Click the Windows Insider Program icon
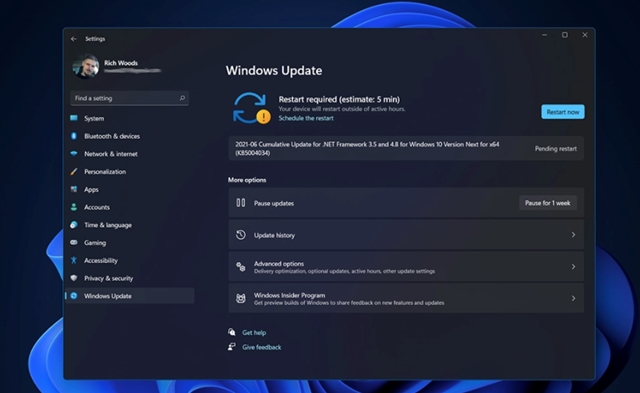This screenshot has width=640, height=393. 241,298
